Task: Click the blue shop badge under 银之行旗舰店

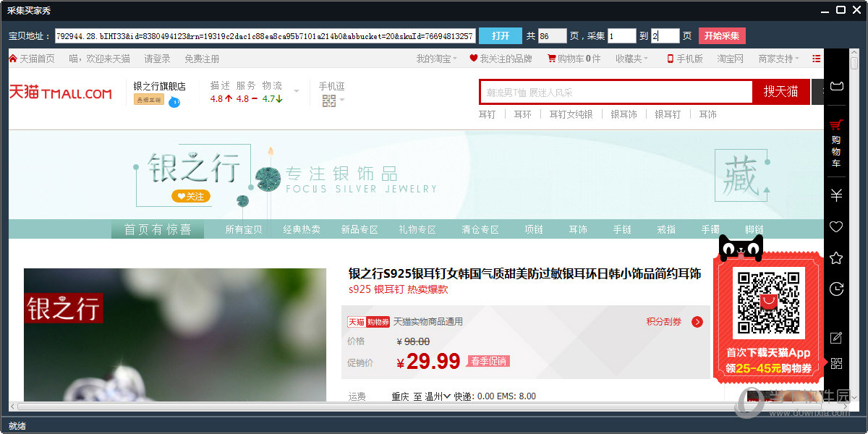Action: [174, 102]
